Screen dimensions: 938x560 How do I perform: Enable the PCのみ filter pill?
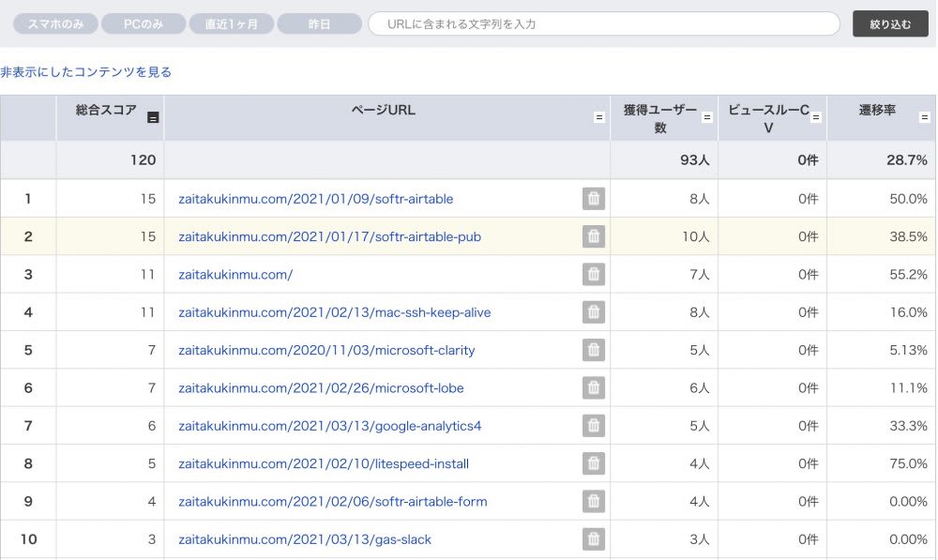(144, 24)
